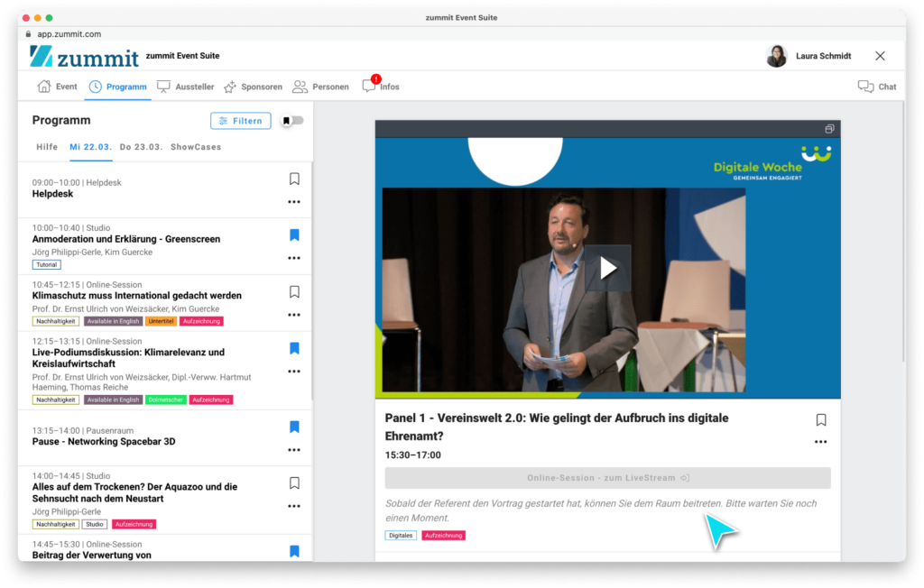Close the event suite with X icon
Screen dimensions: 924x588
880,56
